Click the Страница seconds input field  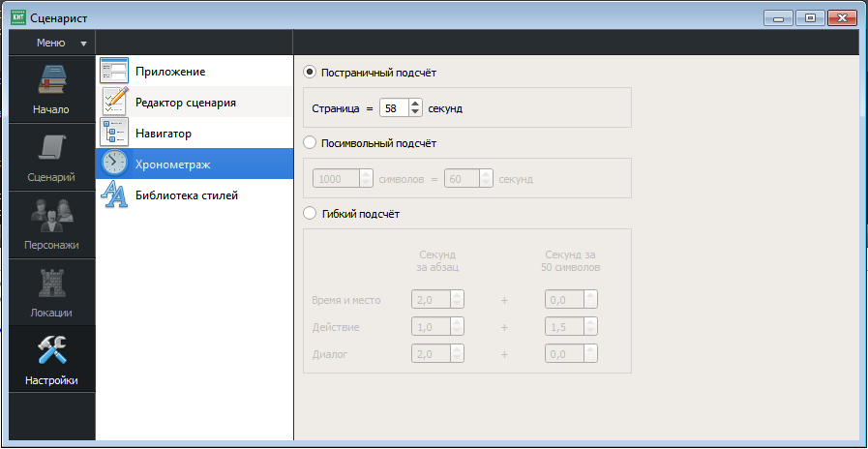394,108
